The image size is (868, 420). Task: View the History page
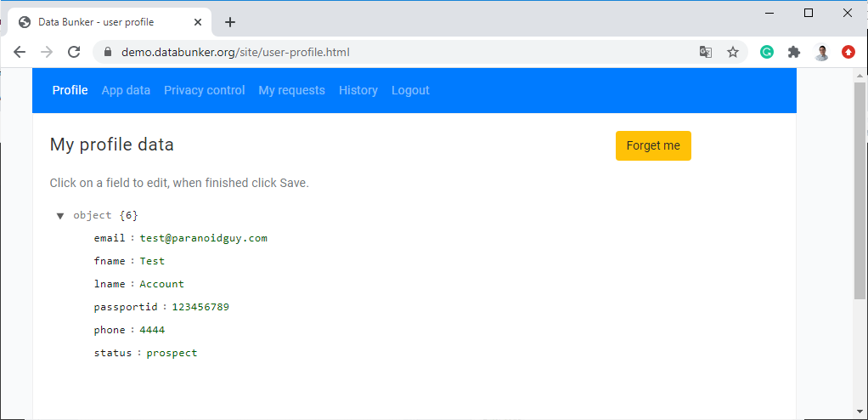[x=358, y=90]
